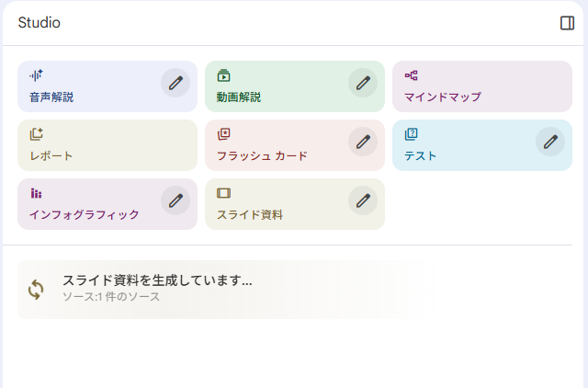The image size is (588, 388).
Task: Customize インフォグラフィック via pencil icon
Action: [x=175, y=200]
